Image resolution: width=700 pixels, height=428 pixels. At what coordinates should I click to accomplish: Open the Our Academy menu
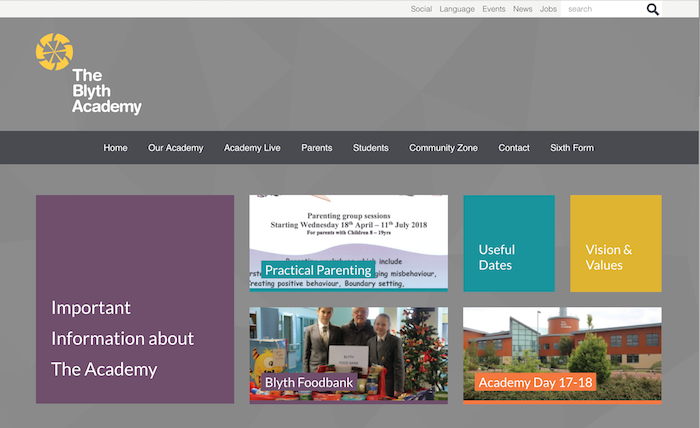pos(175,148)
